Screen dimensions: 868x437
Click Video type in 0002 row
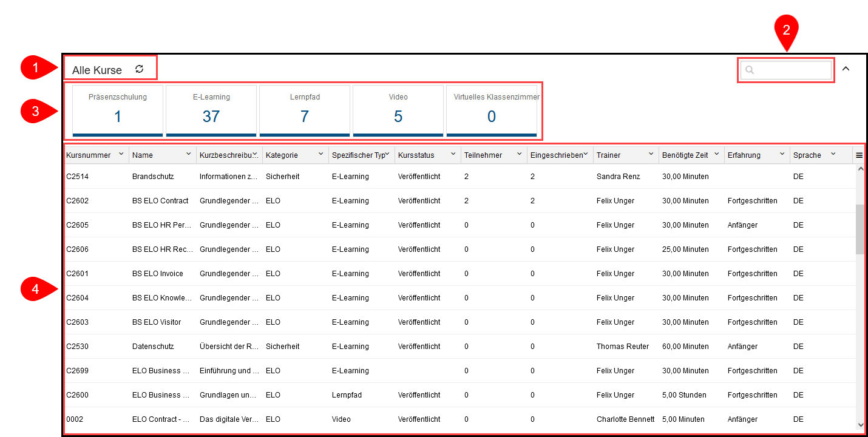click(x=341, y=419)
